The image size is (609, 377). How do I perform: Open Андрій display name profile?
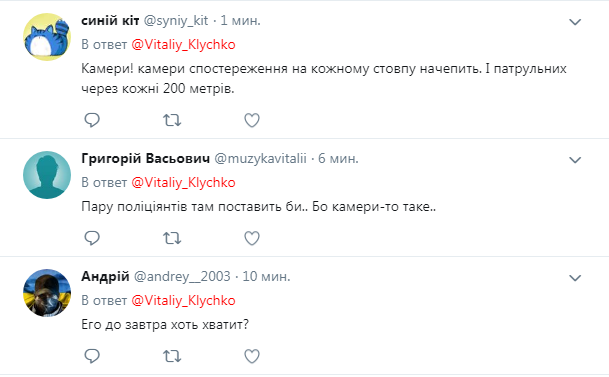(x=105, y=276)
